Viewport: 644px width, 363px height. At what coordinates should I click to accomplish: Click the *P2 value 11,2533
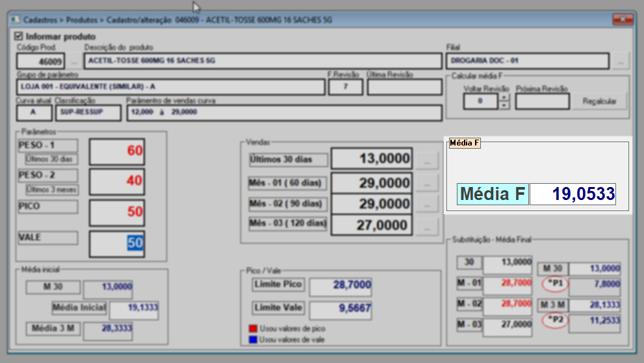595,323
